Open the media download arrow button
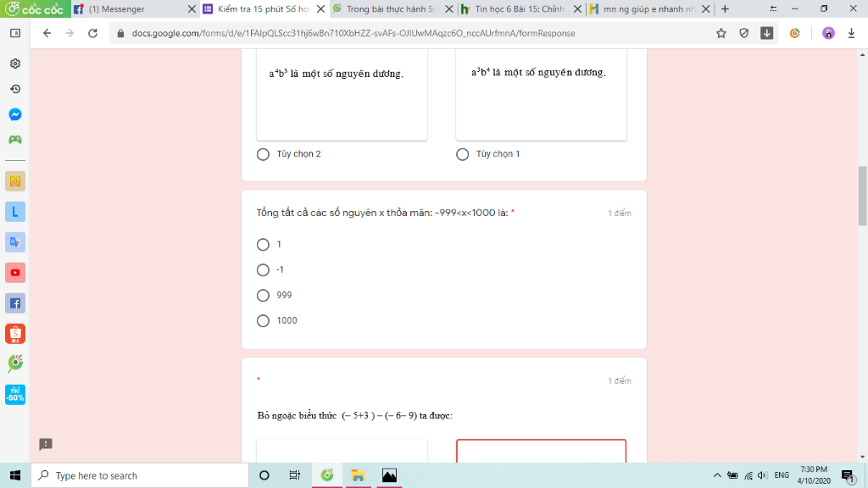868x488 pixels. [766, 33]
